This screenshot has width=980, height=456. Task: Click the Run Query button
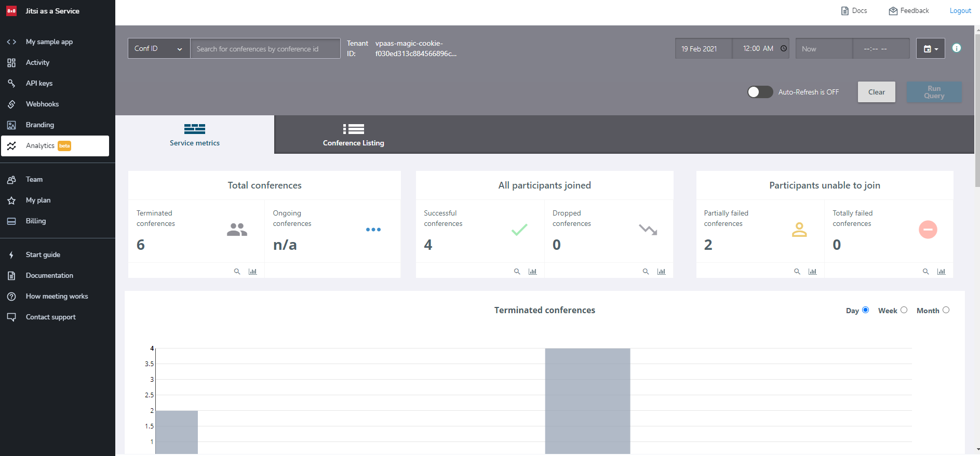[934, 92]
